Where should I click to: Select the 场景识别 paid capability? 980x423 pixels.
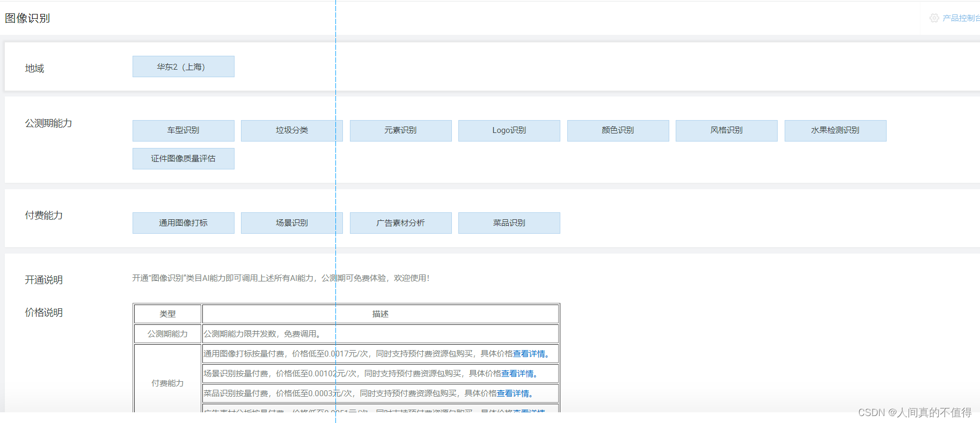click(x=292, y=223)
